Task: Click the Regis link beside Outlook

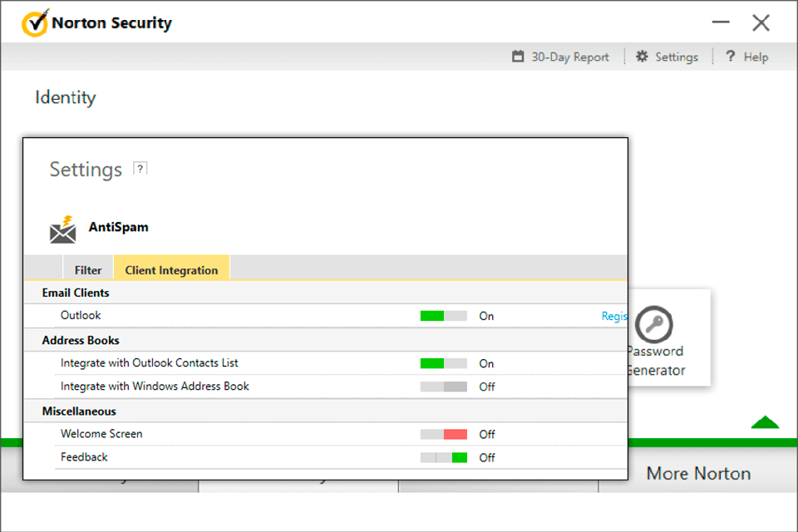Action: pos(614,316)
